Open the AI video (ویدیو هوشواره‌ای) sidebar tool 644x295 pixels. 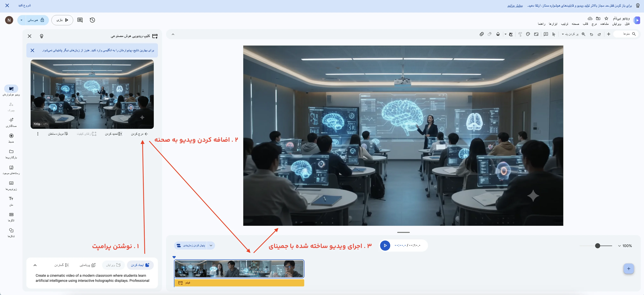[11, 91]
